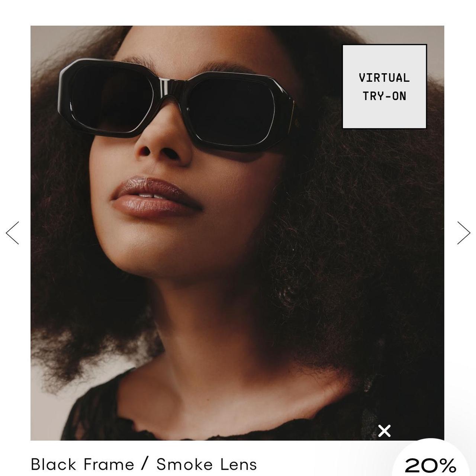Navigate forward in the image gallery
Viewport: 476px width, 476px height.
point(463,232)
